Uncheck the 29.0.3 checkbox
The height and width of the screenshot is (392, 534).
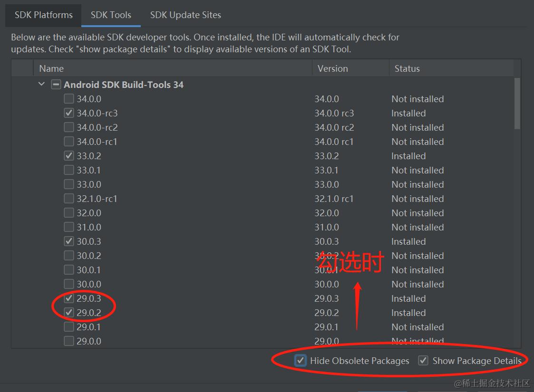coord(69,298)
